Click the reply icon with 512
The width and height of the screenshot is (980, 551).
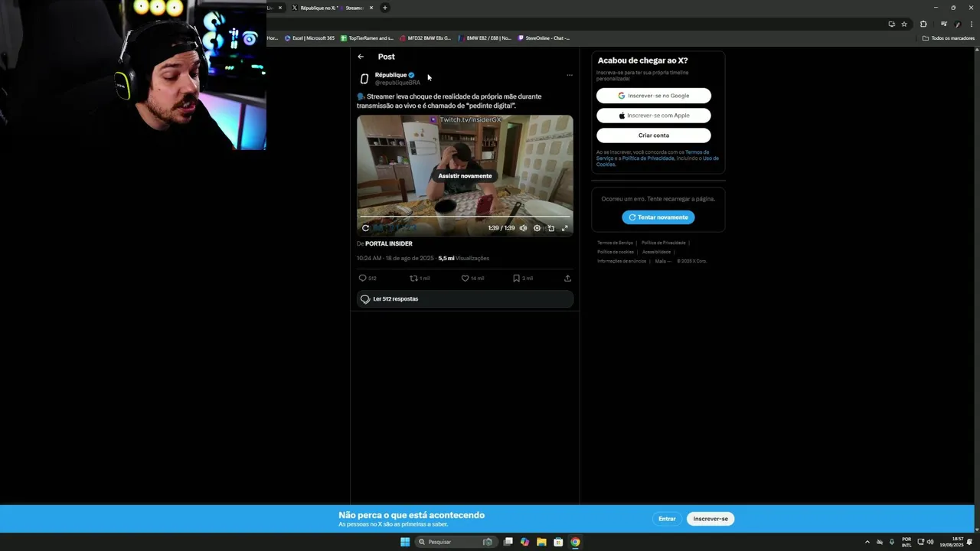pos(367,279)
